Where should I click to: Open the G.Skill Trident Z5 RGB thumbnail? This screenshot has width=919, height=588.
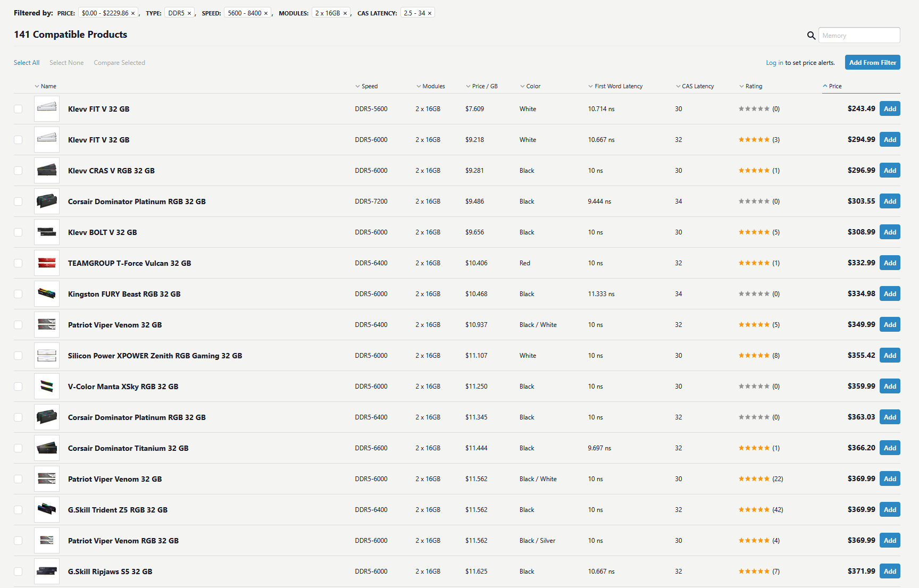point(47,510)
